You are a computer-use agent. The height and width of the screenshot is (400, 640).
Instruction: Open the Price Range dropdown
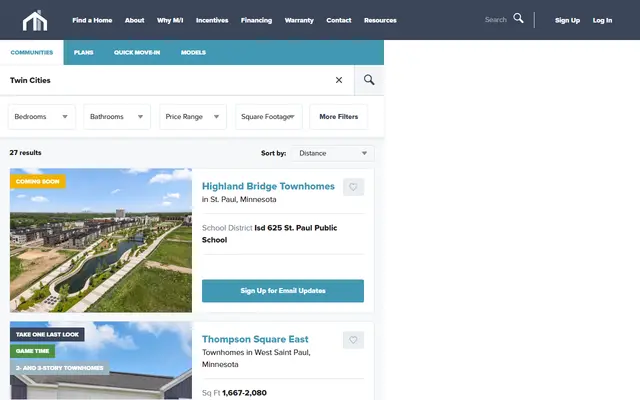click(193, 117)
